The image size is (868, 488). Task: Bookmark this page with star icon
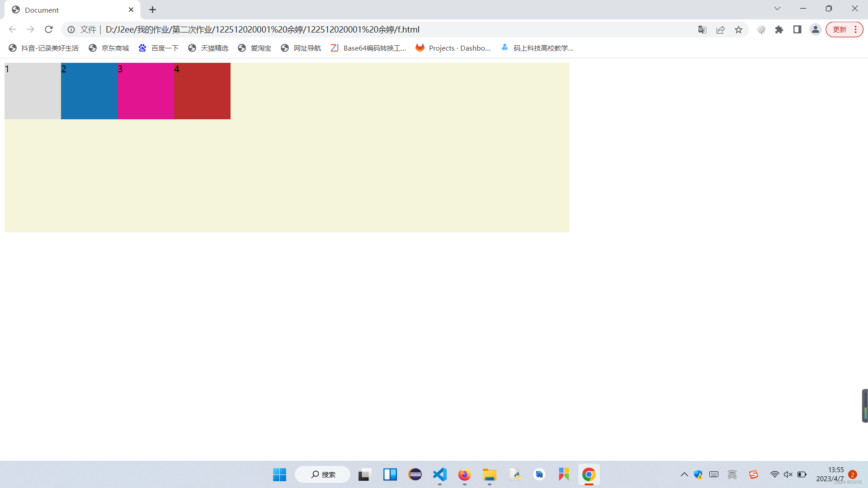738,30
